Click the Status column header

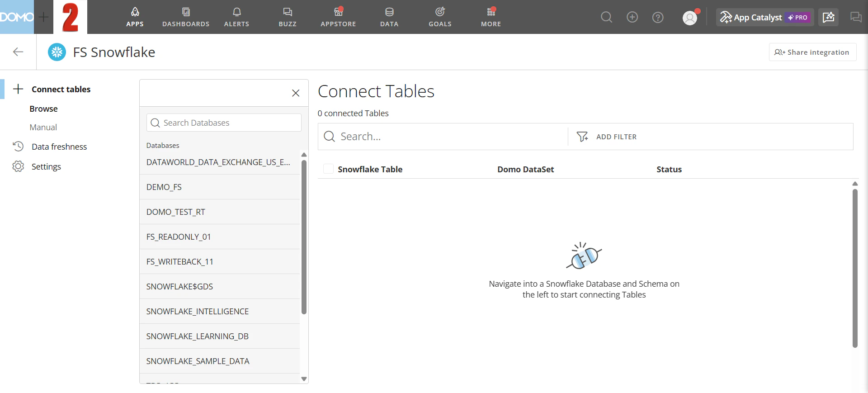click(x=669, y=169)
